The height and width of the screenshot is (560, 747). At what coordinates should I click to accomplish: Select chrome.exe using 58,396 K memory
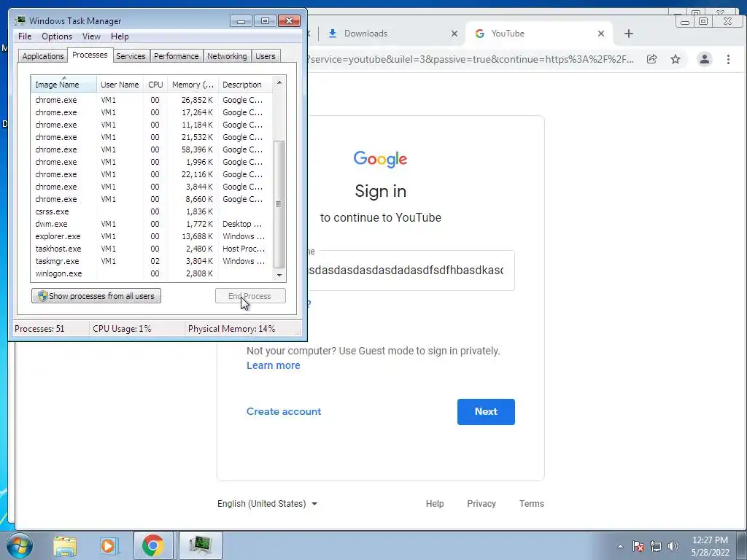coord(152,149)
